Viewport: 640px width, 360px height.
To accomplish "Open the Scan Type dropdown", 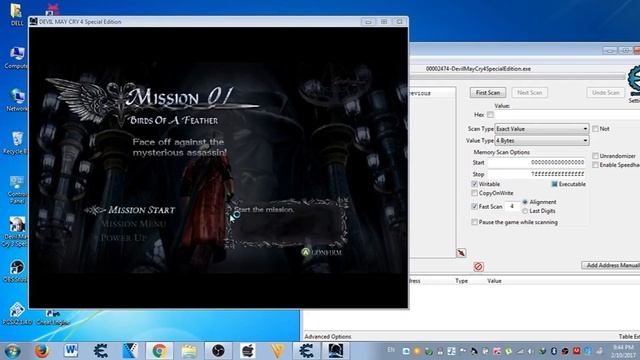I will pyautogui.click(x=542, y=129).
